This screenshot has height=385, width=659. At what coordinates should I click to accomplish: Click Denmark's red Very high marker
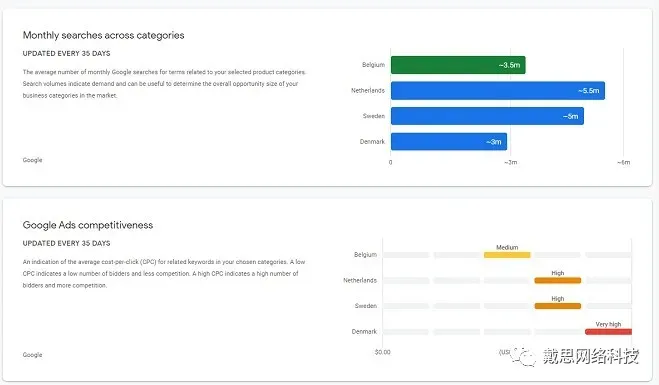click(x=608, y=332)
